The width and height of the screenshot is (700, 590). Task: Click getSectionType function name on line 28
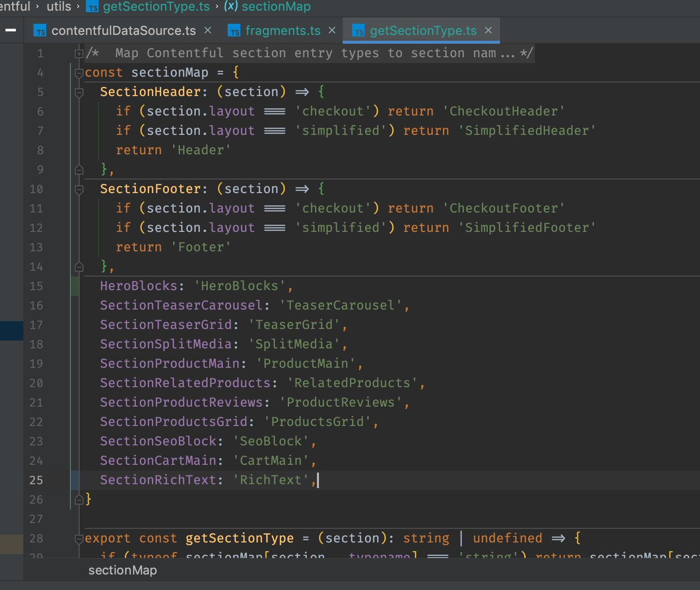pos(240,538)
